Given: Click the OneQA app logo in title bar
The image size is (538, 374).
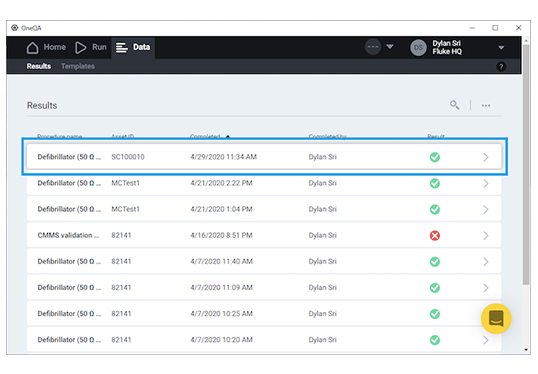Looking at the screenshot, I should [x=14, y=28].
